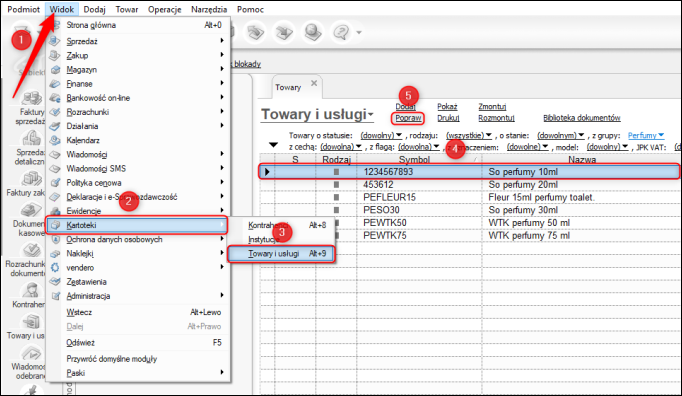Expand Polityka cenowa submenu

click(x=138, y=183)
